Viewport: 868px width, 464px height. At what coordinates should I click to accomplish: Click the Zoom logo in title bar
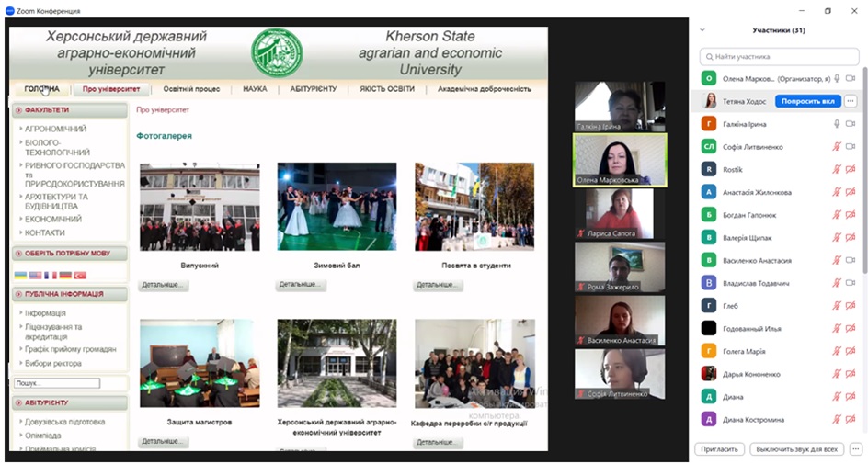pyautogui.click(x=9, y=10)
